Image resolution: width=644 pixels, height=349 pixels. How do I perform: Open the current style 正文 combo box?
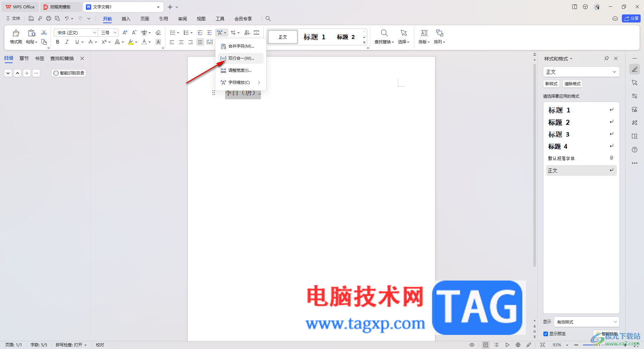tap(581, 72)
